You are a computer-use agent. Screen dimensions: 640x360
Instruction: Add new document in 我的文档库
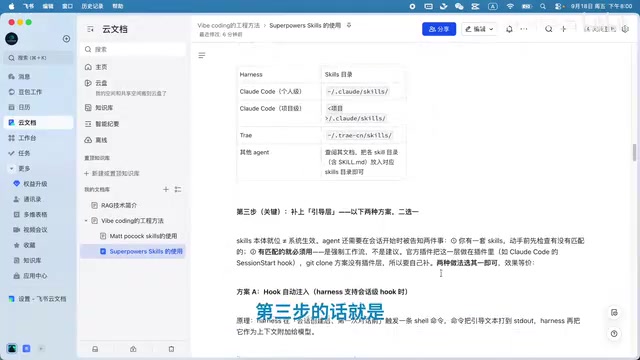166,189
